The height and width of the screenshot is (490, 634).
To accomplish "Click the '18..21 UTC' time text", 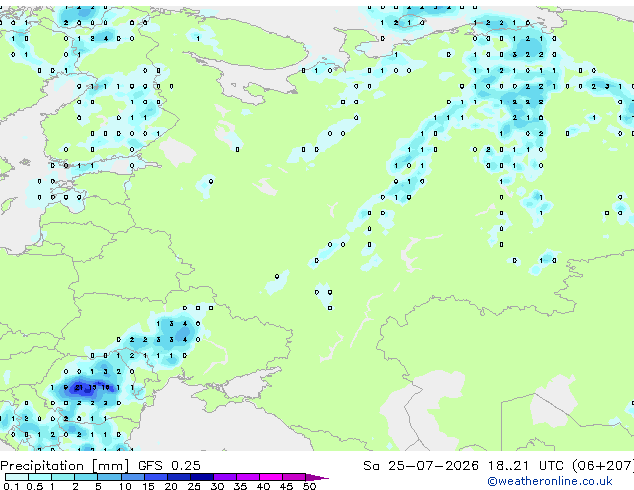I will pos(525,466).
